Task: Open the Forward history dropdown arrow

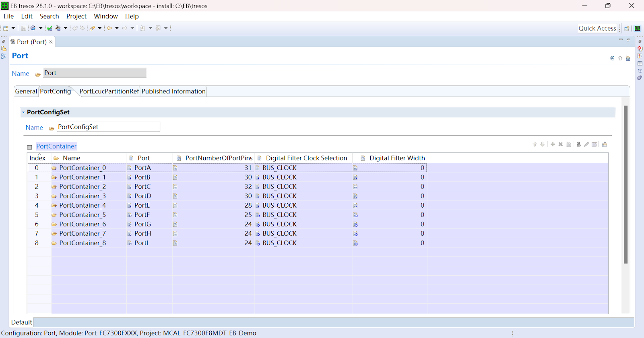Action: pos(132,28)
